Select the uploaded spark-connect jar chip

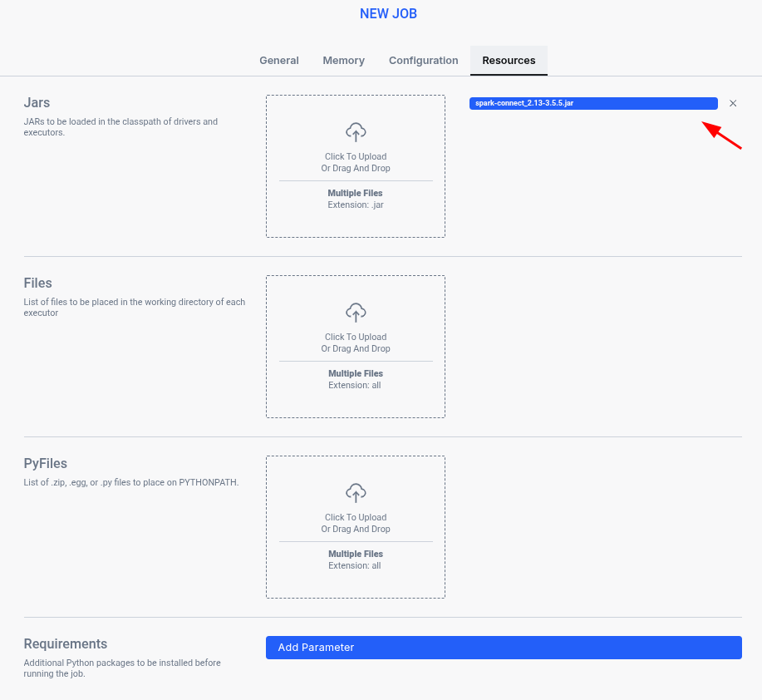592,103
